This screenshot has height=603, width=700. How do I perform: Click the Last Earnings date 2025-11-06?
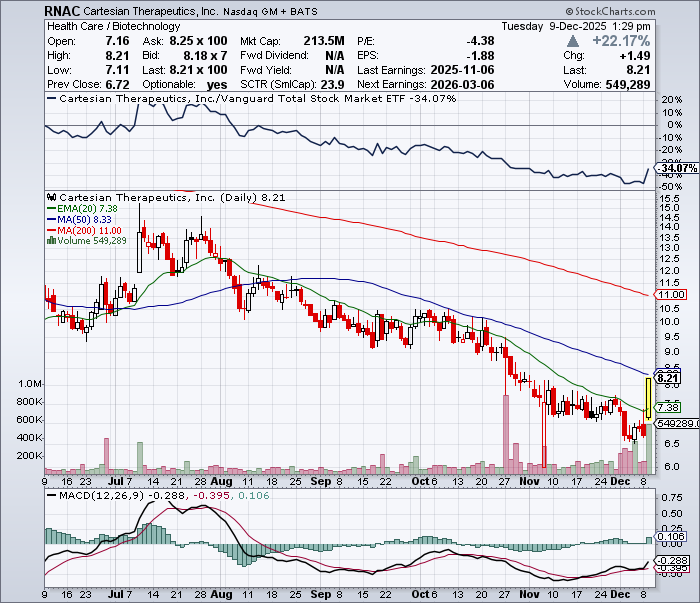pyautogui.click(x=462, y=70)
